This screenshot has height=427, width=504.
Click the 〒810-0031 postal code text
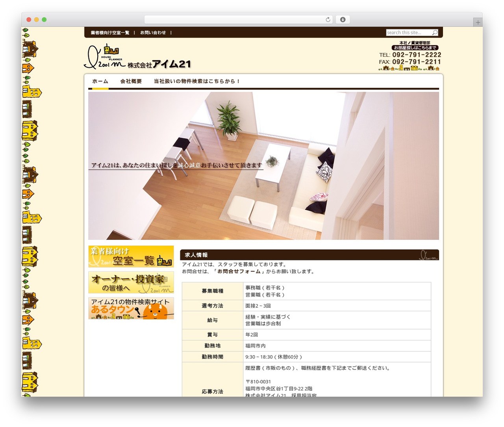tap(258, 382)
